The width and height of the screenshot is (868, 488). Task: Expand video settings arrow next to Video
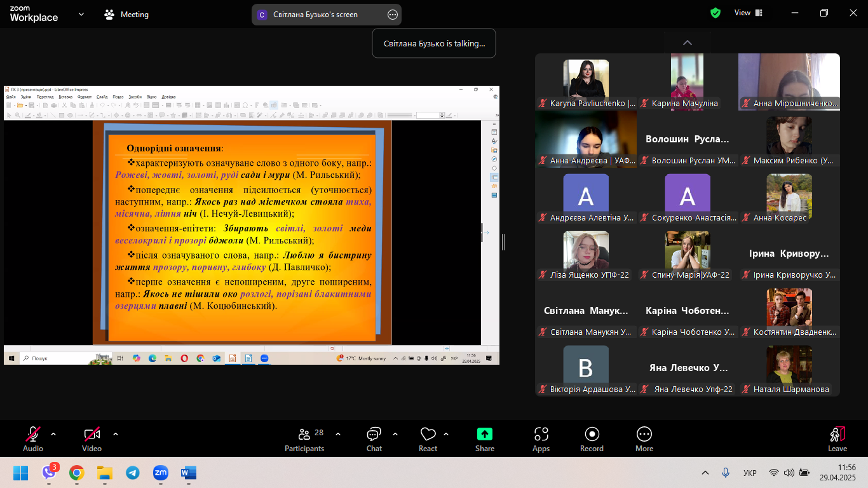pos(116,434)
